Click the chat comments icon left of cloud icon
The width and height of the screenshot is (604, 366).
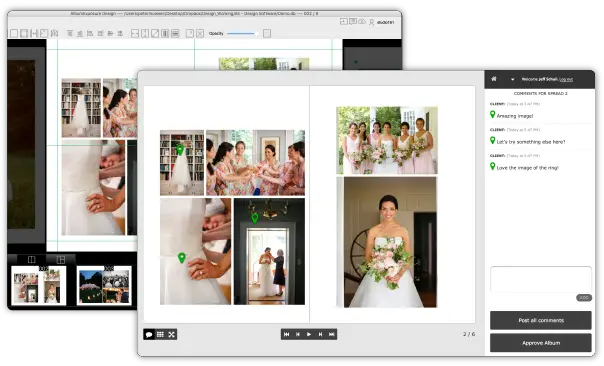click(353, 22)
